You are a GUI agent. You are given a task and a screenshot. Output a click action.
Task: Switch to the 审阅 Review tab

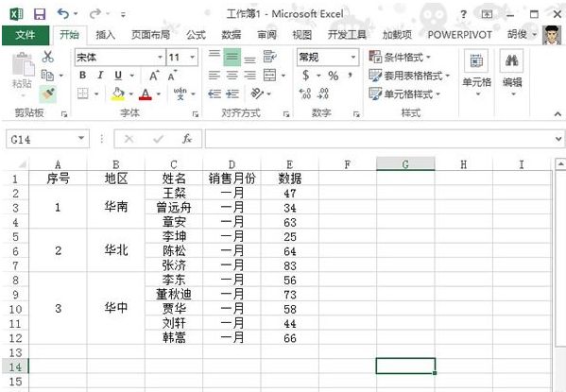[266, 35]
